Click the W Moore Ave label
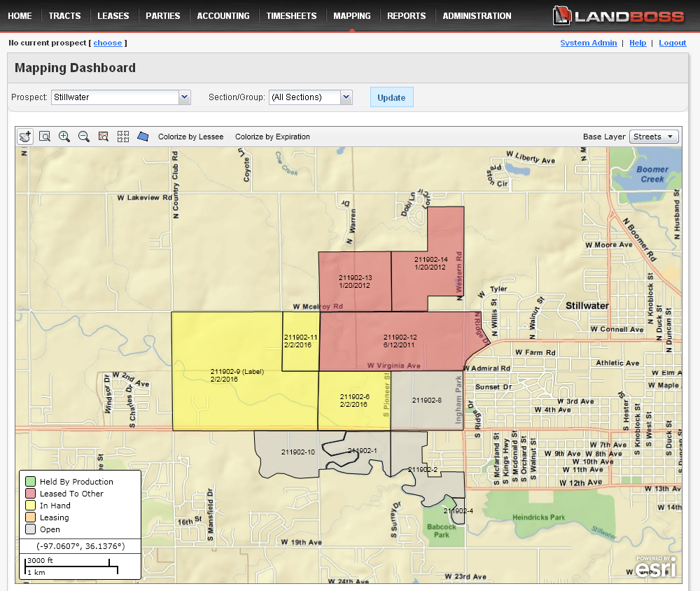This screenshot has height=591, width=700. pos(609,245)
